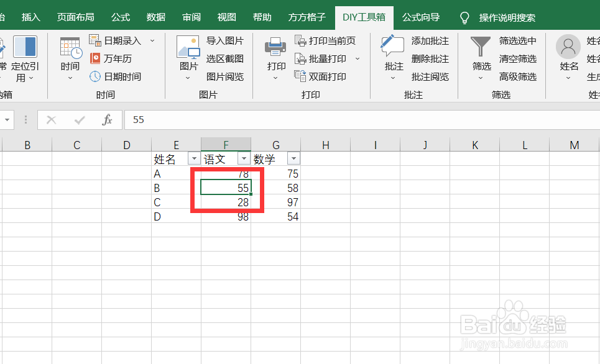The width and height of the screenshot is (600, 364).
Task: Click 清空筛选 button
Action: (x=518, y=58)
